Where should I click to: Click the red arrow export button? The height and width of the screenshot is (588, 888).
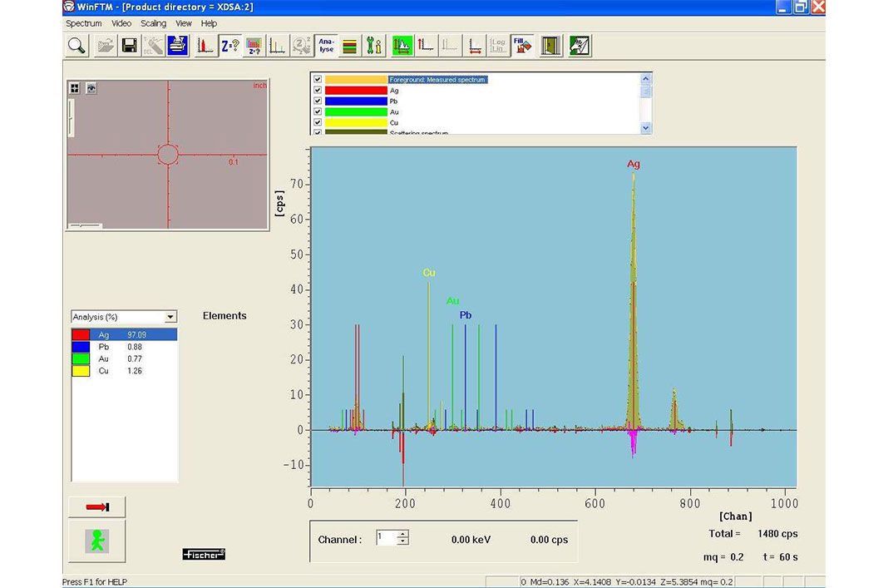point(96,506)
